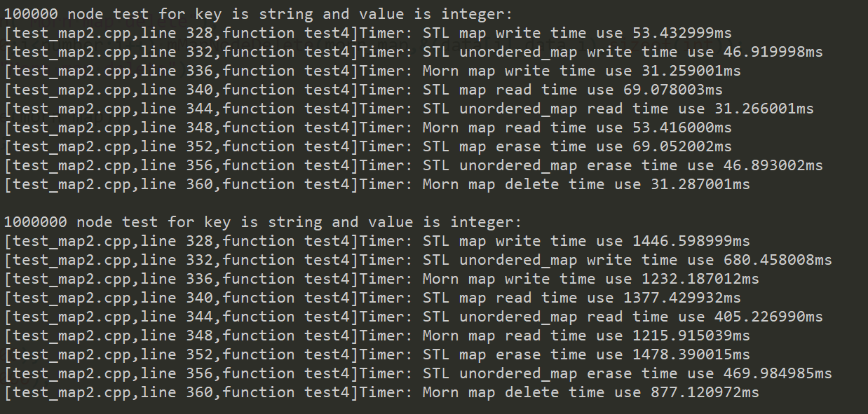Select the STL map erase 69.052002ms line
This screenshot has height=414, width=868.
368,146
